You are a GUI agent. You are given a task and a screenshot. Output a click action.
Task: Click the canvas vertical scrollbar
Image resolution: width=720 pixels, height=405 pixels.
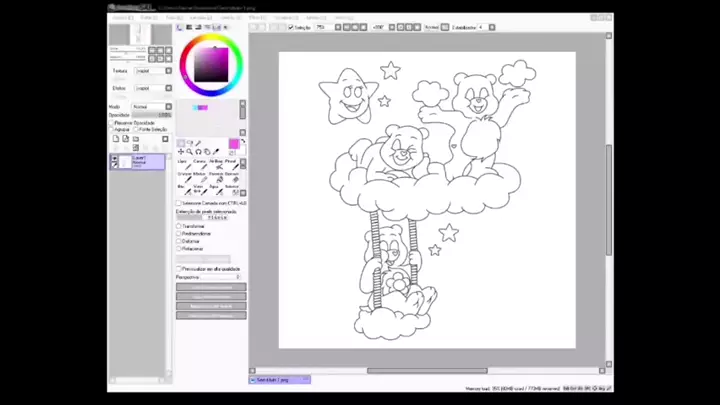(609, 200)
